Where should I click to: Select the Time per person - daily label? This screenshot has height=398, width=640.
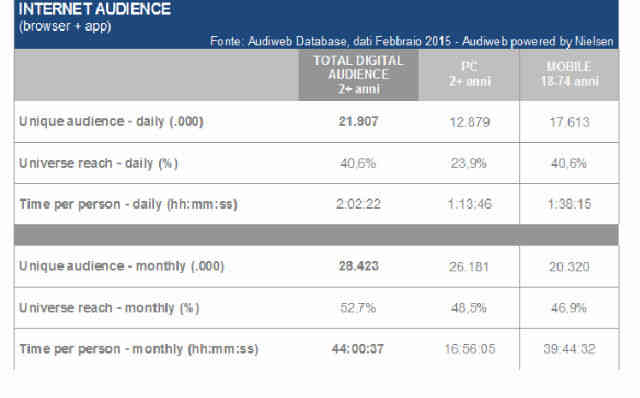tap(128, 204)
